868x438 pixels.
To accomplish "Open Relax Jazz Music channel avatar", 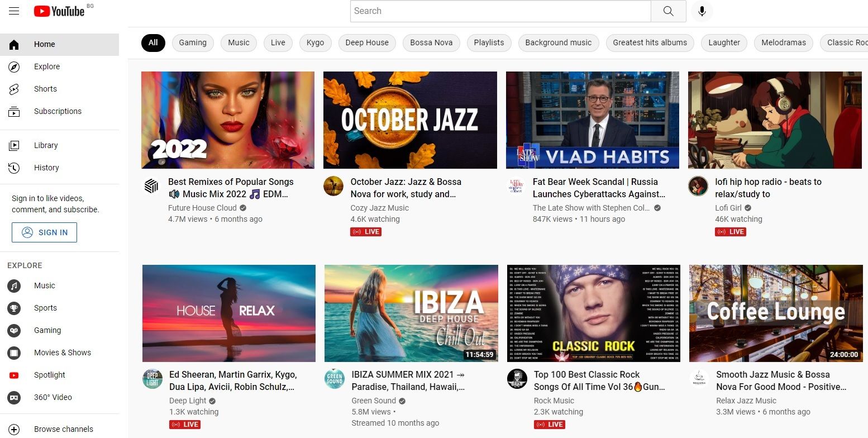I will [x=699, y=379].
